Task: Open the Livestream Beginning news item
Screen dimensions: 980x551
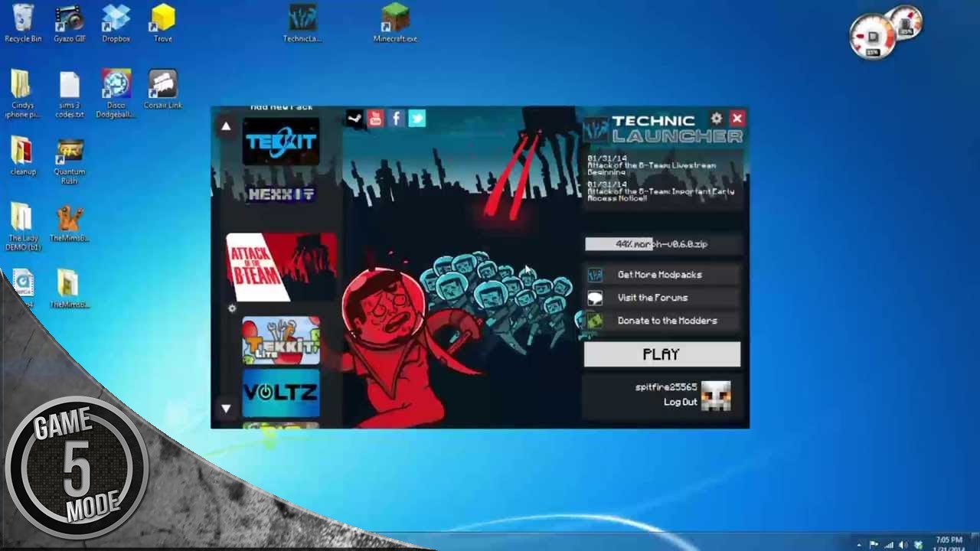Action: point(652,165)
